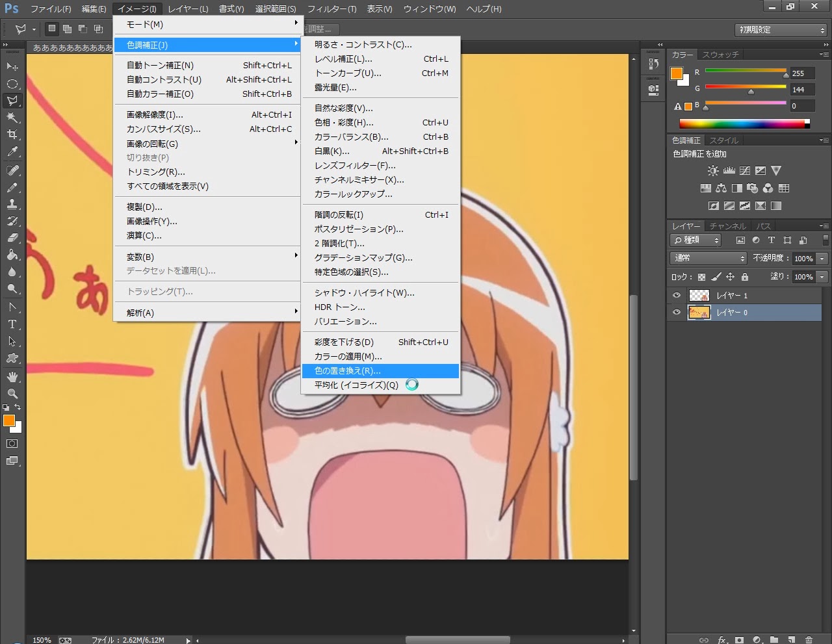This screenshot has height=644, width=832.
Task: Select the Hand tool
Action: click(x=12, y=377)
